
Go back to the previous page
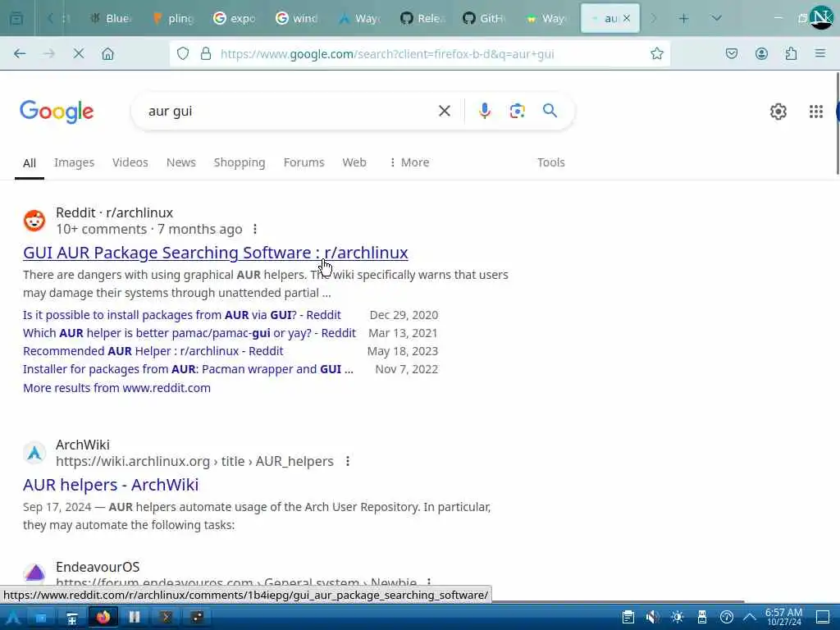(x=20, y=53)
